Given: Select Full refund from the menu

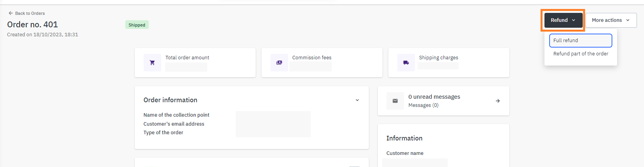Looking at the screenshot, I should [x=580, y=41].
